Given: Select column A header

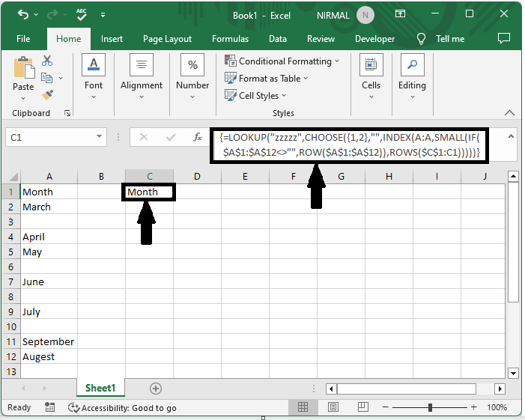Looking at the screenshot, I should [x=49, y=177].
